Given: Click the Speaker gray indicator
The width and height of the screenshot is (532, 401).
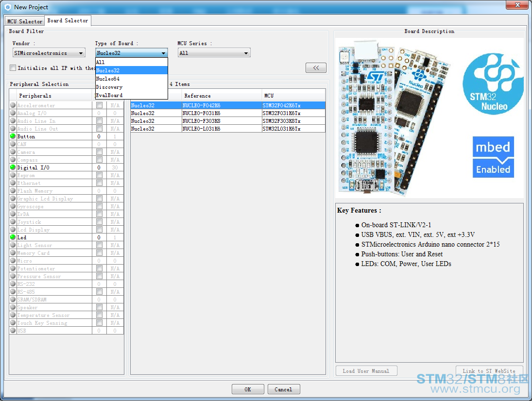Looking at the screenshot, I should [13, 307].
